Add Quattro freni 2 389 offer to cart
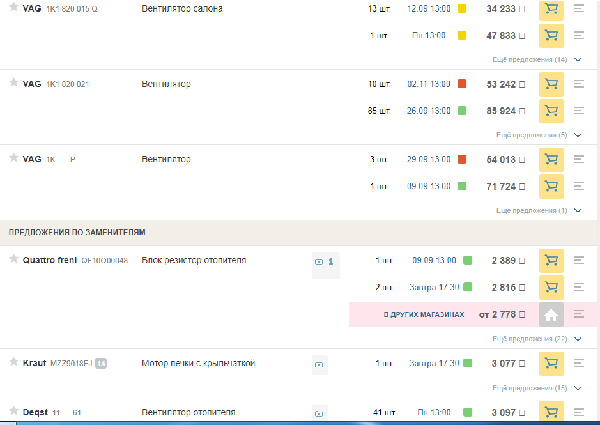The image size is (600, 425). pos(549,261)
